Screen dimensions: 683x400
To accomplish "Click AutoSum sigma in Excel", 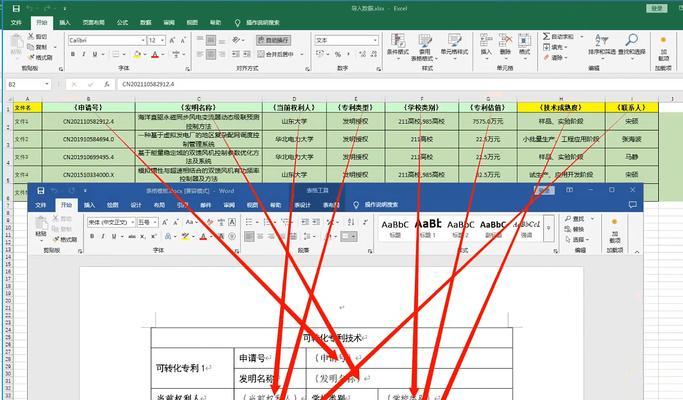I will point(558,37).
